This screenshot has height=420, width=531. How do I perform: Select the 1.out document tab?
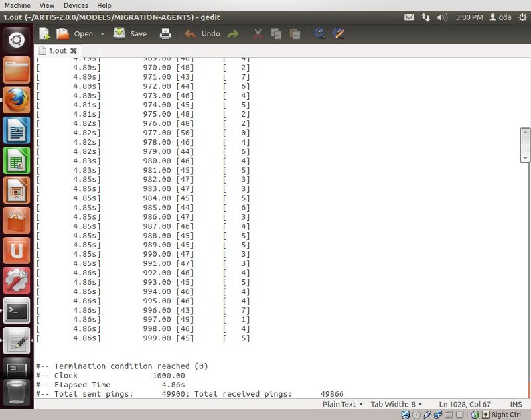click(54, 50)
